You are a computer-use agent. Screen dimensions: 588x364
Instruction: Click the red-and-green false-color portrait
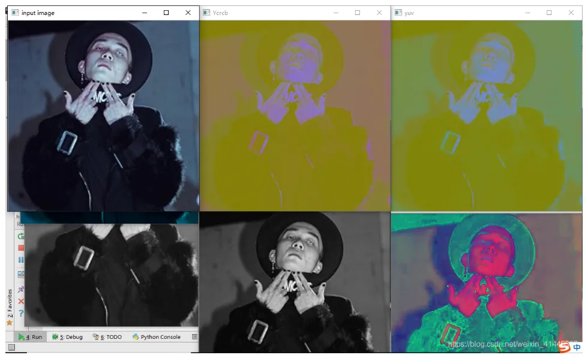(x=487, y=283)
